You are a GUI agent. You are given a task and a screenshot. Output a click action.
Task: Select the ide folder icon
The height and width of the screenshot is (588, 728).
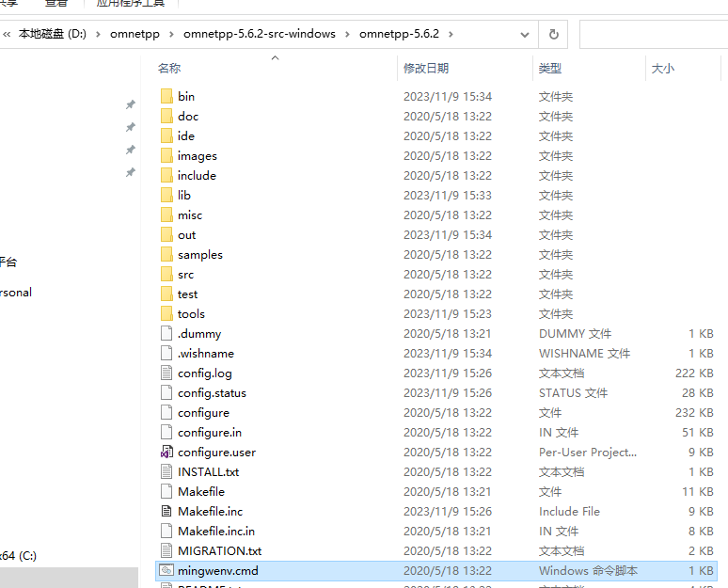[x=166, y=135]
